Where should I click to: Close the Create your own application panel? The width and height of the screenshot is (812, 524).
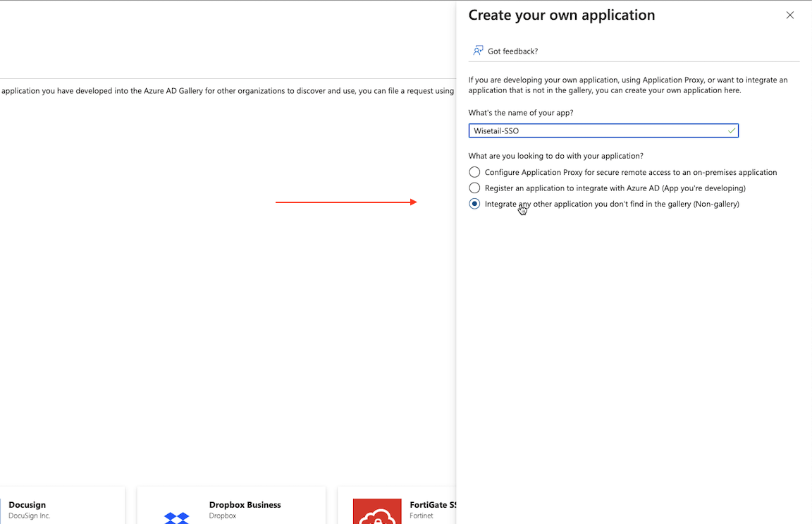pos(789,15)
